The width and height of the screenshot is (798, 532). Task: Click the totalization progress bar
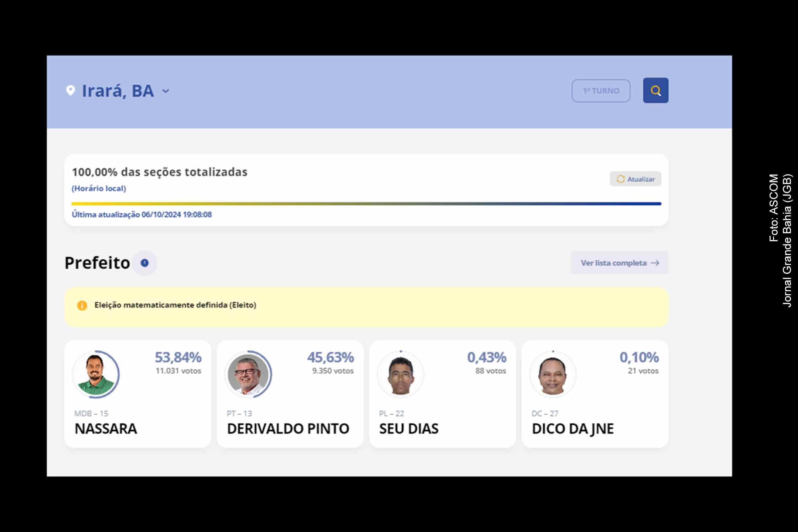pos(365,202)
